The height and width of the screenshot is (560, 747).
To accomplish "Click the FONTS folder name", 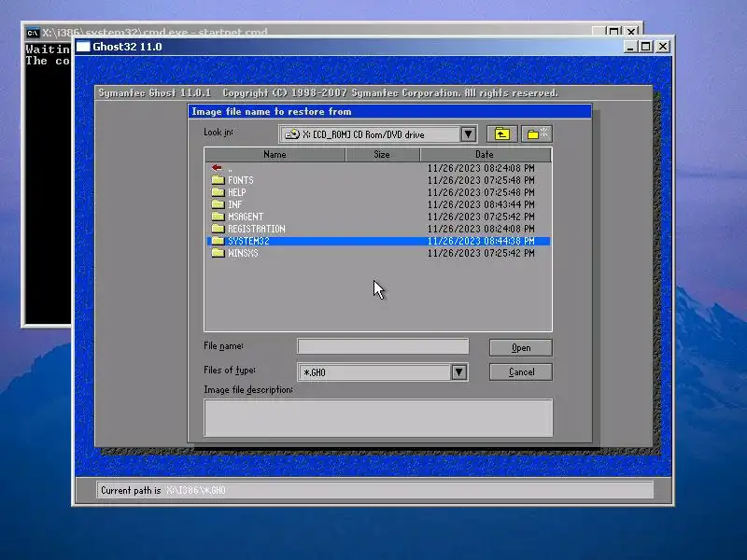I will point(241,180).
